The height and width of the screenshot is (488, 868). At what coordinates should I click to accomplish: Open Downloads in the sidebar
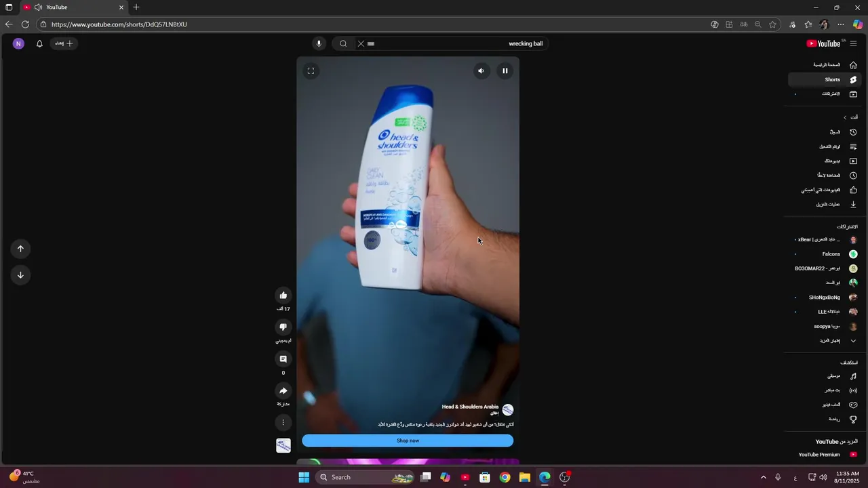pyautogui.click(x=825, y=204)
